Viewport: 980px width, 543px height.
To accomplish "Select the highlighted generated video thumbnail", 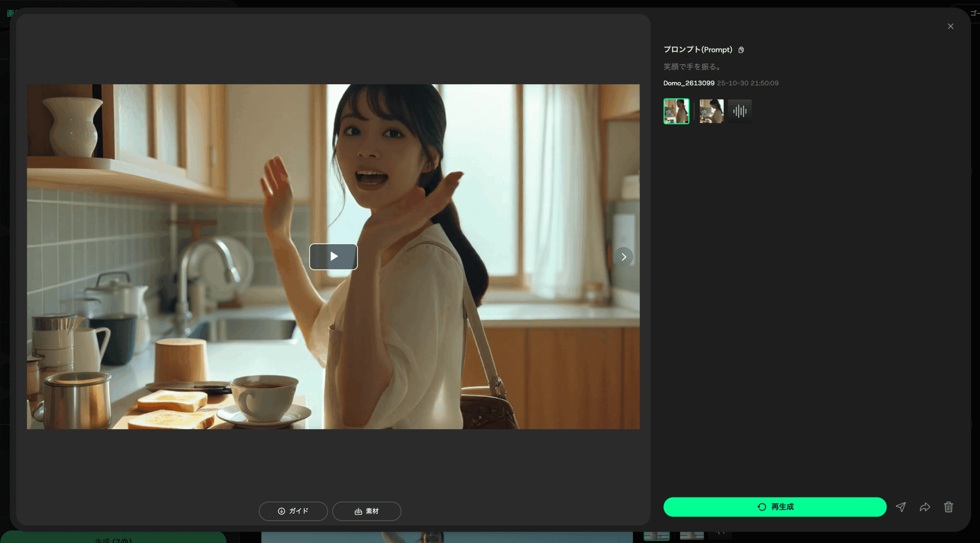I will click(676, 111).
